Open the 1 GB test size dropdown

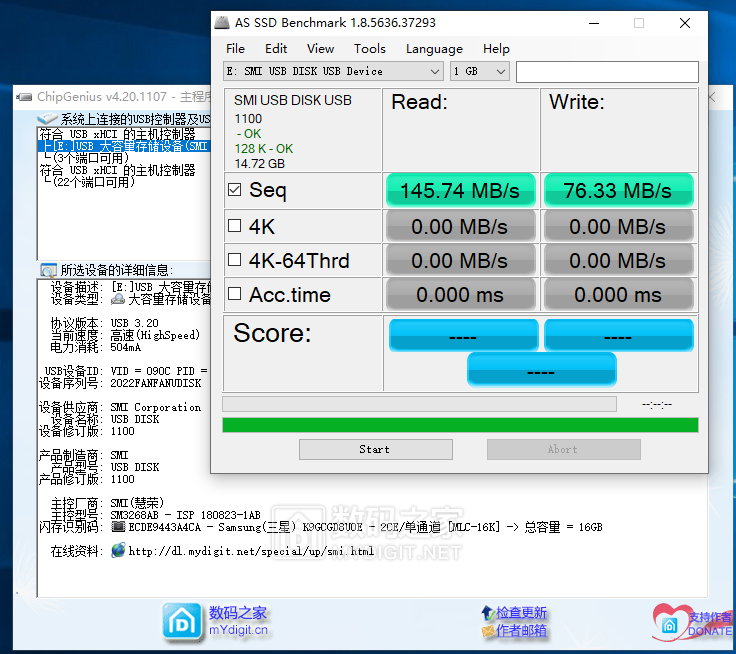pos(480,71)
